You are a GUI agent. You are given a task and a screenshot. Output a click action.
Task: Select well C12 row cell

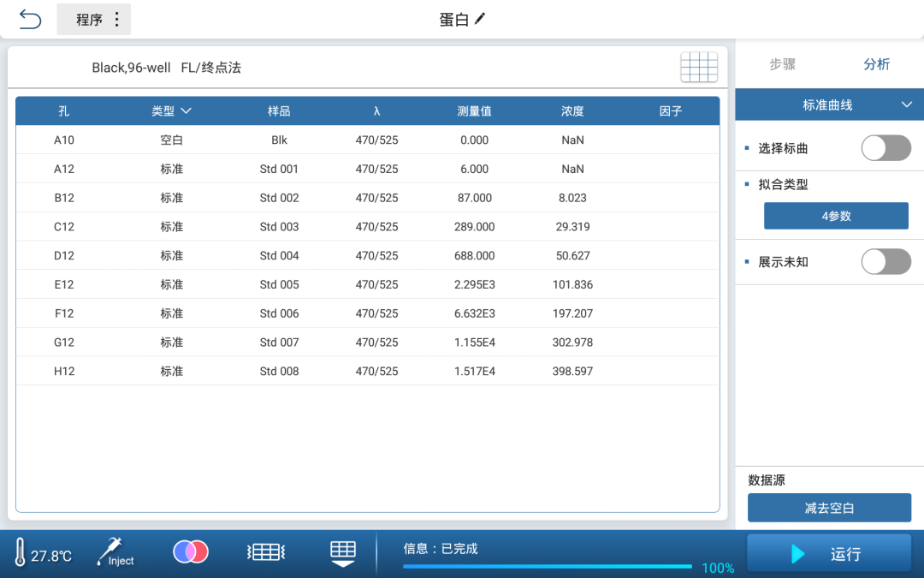[63, 226]
